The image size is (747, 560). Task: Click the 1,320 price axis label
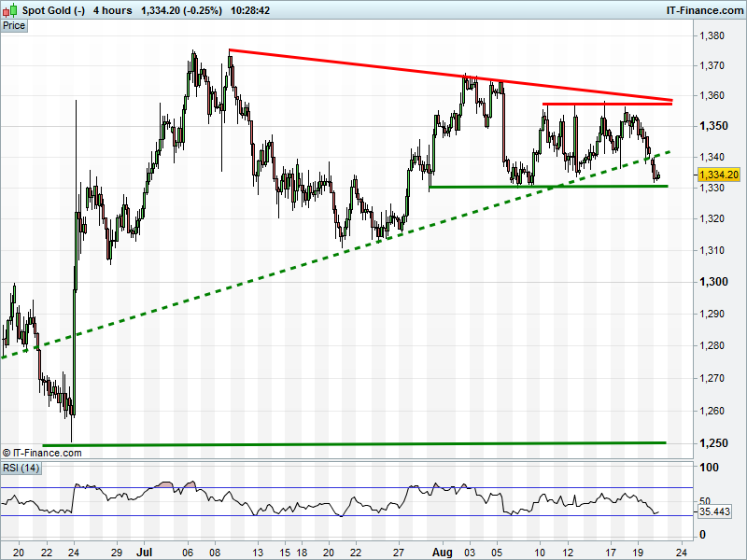712,218
